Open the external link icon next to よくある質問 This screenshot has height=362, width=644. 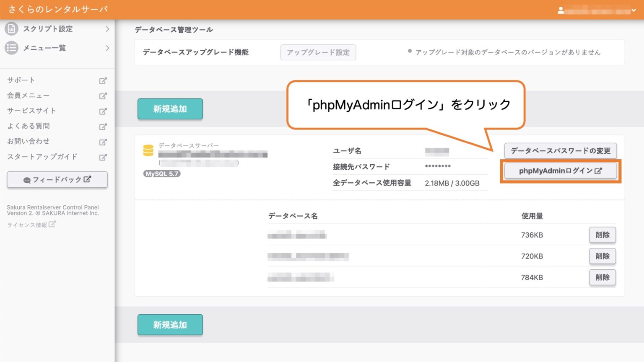tap(103, 127)
